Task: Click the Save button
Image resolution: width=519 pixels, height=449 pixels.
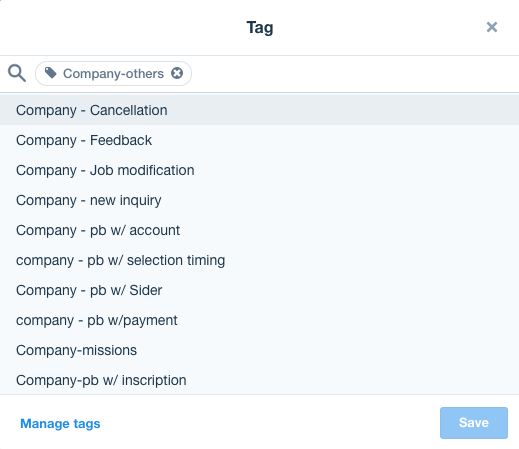Action: tap(474, 423)
